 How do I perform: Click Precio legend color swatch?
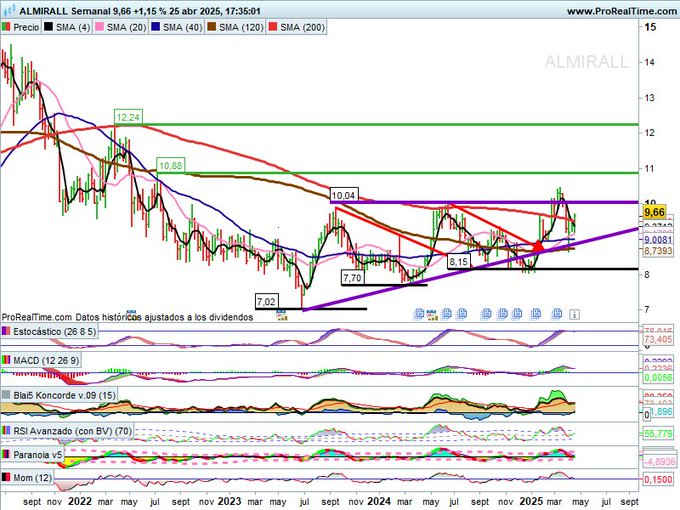coord(6,27)
